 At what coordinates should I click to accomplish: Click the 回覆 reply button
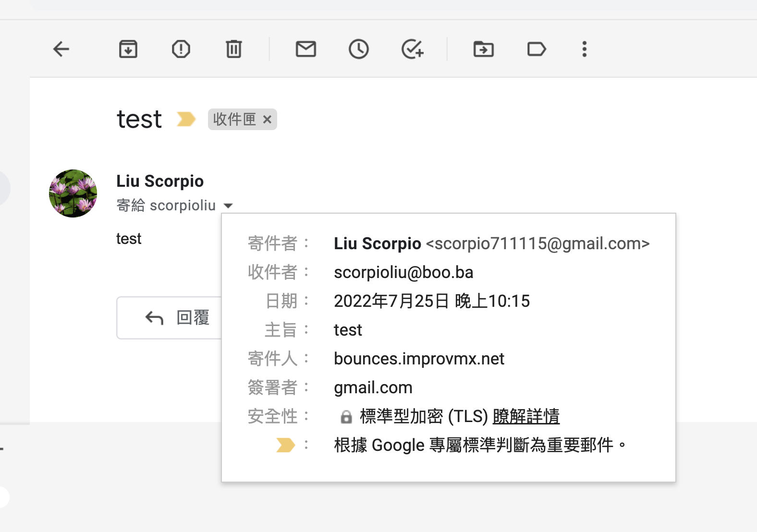pyautogui.click(x=178, y=318)
